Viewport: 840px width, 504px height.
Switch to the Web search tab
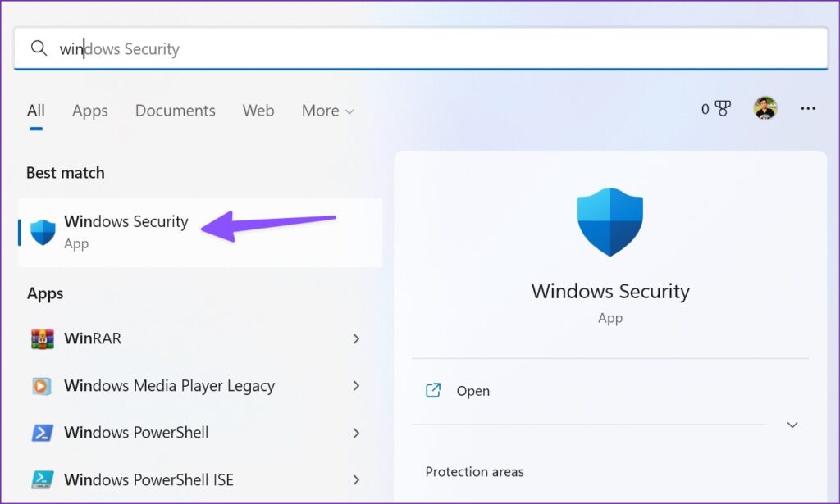[x=258, y=111]
